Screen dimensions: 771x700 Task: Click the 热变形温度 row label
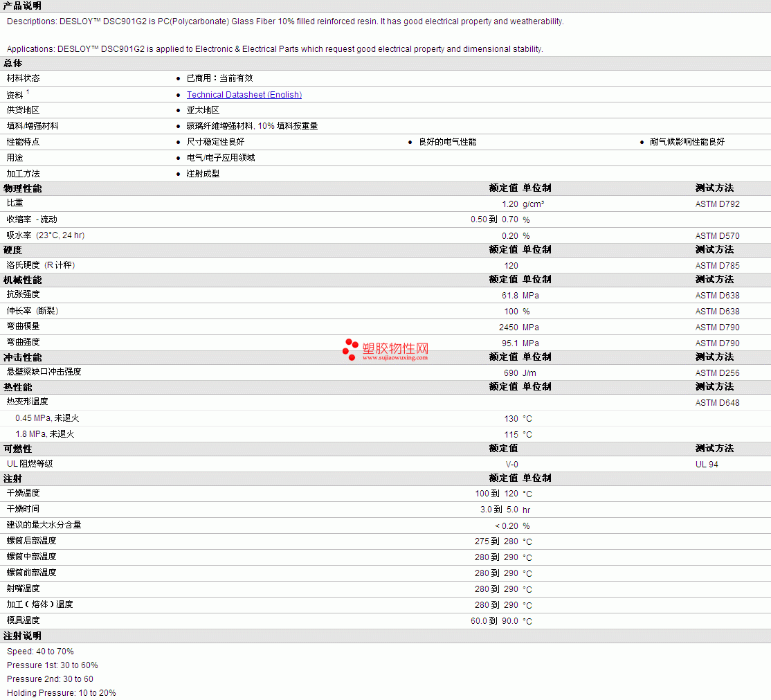(28, 402)
